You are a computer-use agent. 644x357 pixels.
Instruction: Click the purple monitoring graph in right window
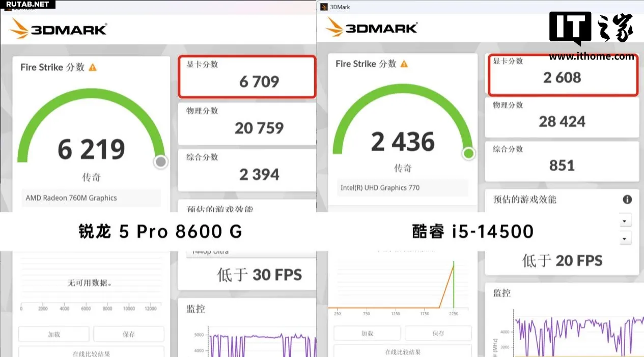tap(579, 336)
